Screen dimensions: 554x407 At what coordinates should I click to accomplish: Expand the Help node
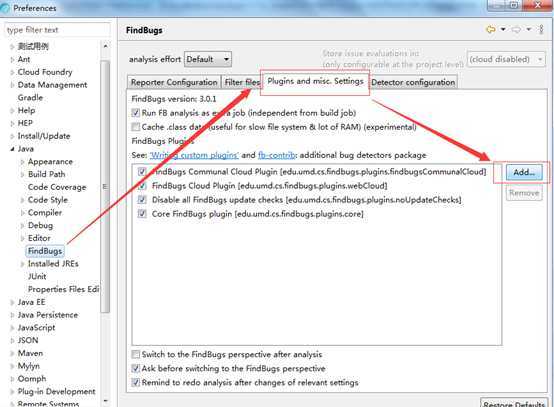12,111
